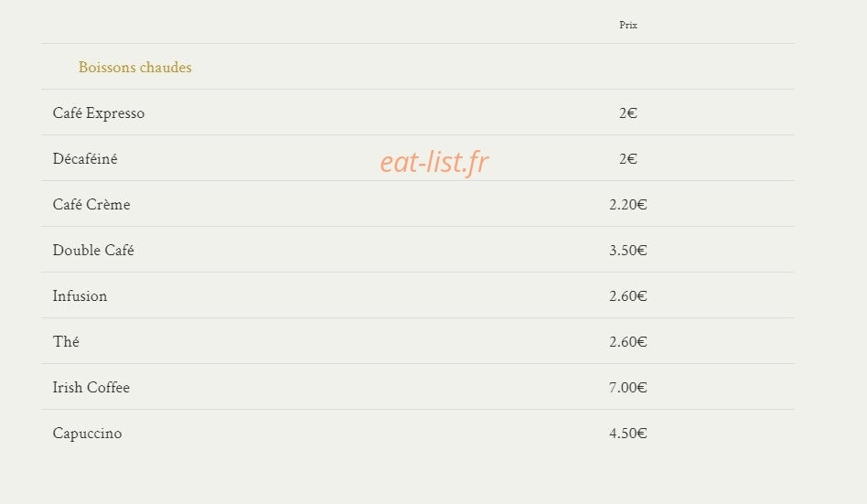The width and height of the screenshot is (867, 504).
Task: Click the Thé item name
Action: [x=66, y=342]
